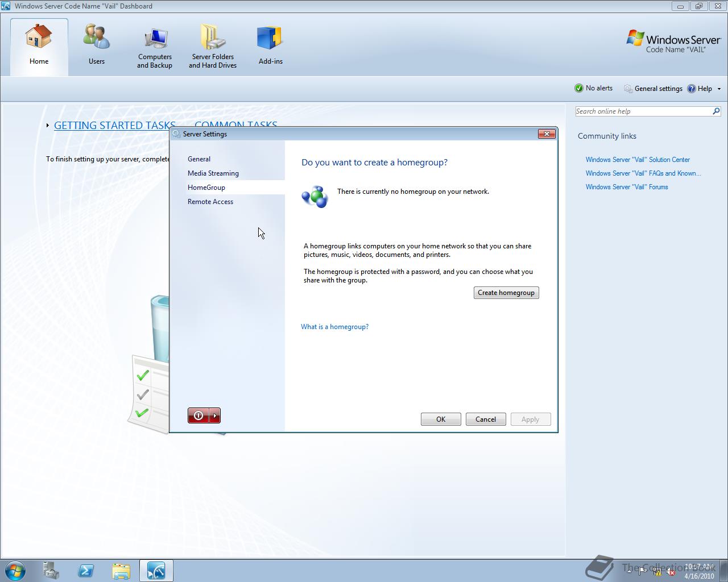
Task: Close the Server Settings dialog
Action: pos(547,134)
